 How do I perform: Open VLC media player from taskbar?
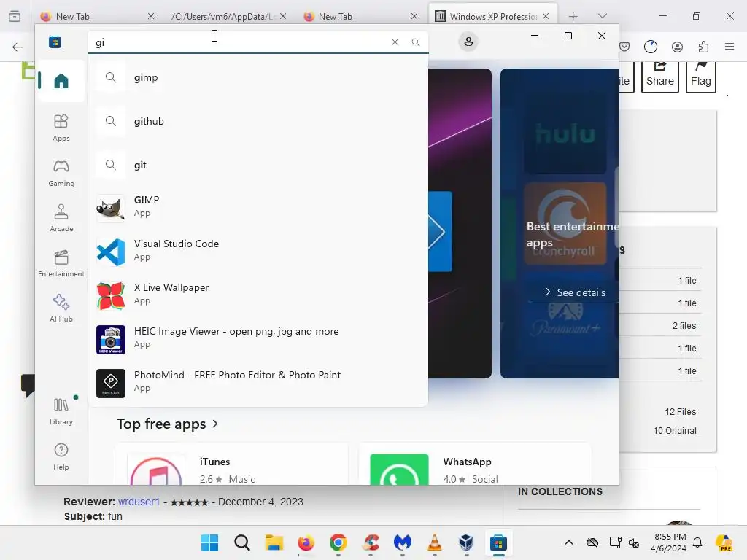pyautogui.click(x=435, y=542)
